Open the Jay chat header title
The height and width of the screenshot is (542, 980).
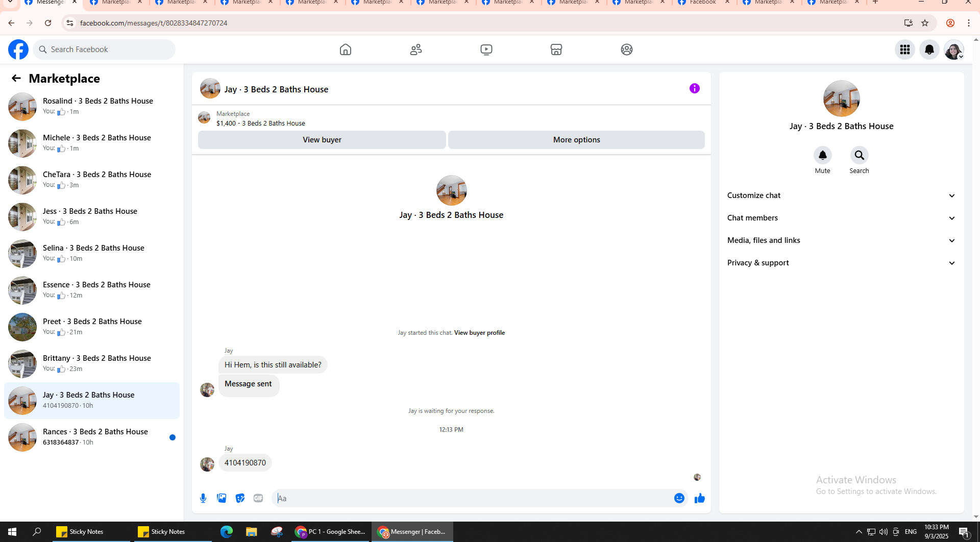pos(276,89)
